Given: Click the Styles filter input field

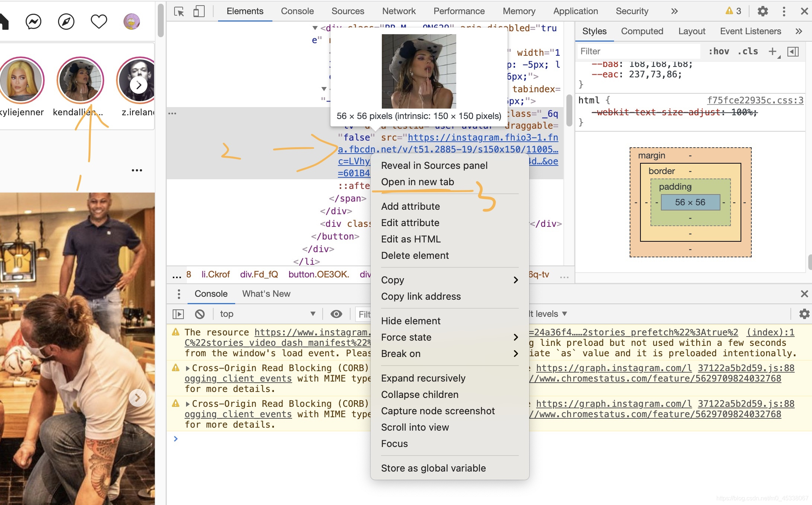Looking at the screenshot, I should pyautogui.click(x=639, y=51).
